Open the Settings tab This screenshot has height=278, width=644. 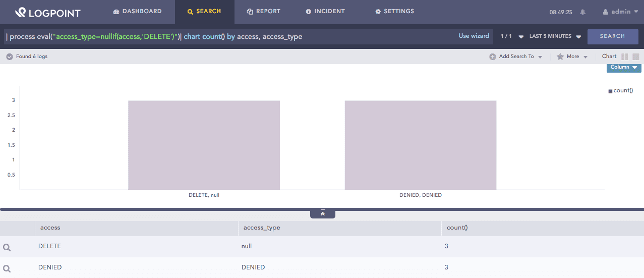(394, 11)
